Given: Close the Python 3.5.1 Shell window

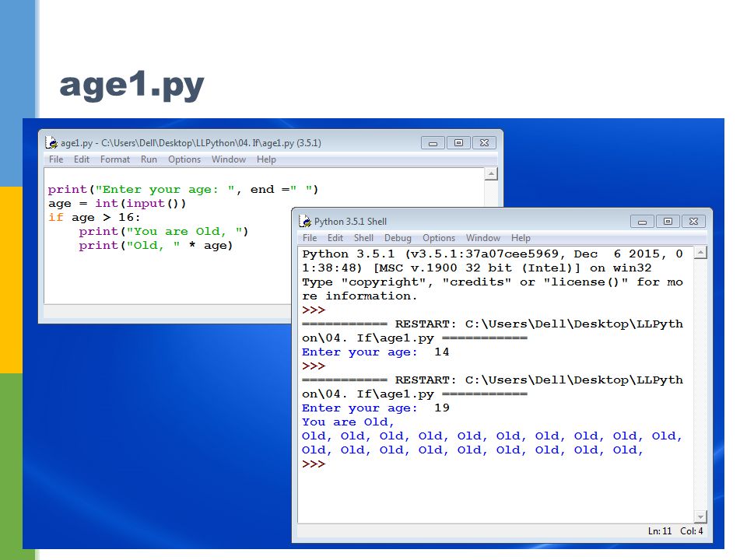Looking at the screenshot, I should coord(693,222).
